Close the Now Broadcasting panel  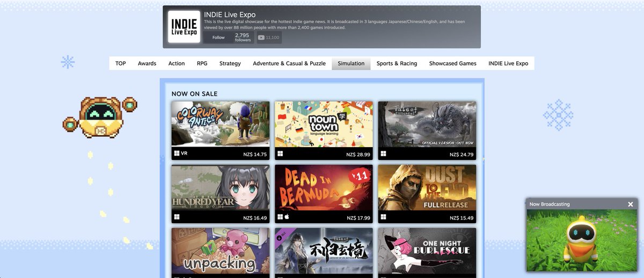(631, 204)
